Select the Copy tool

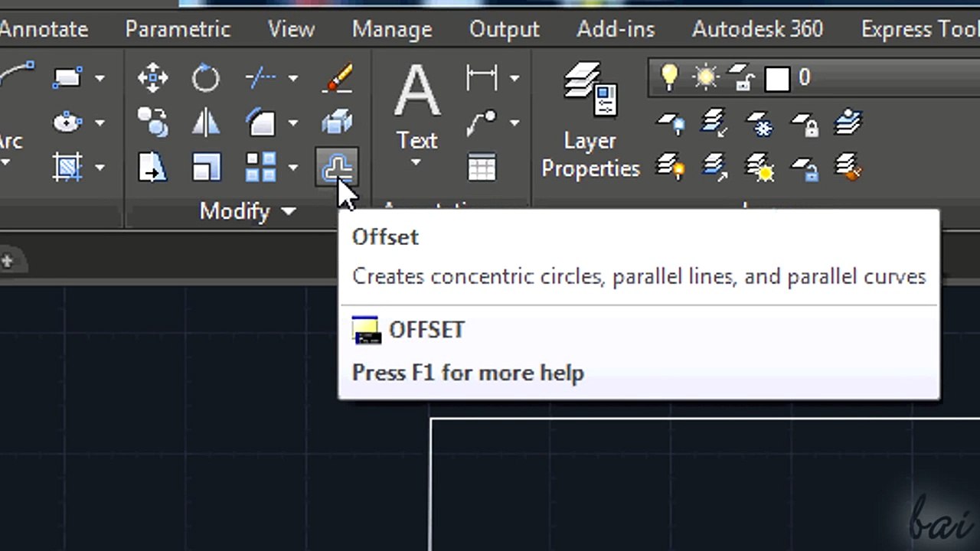(153, 122)
